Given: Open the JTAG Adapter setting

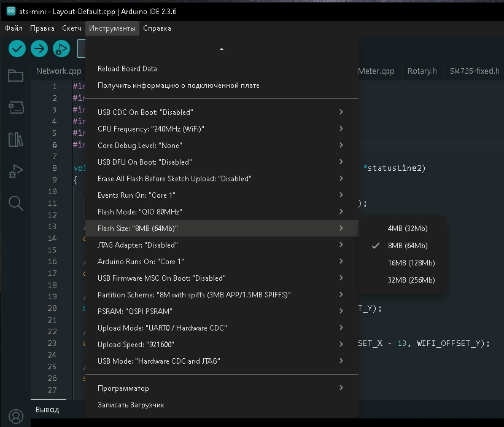Looking at the screenshot, I should pyautogui.click(x=222, y=245).
